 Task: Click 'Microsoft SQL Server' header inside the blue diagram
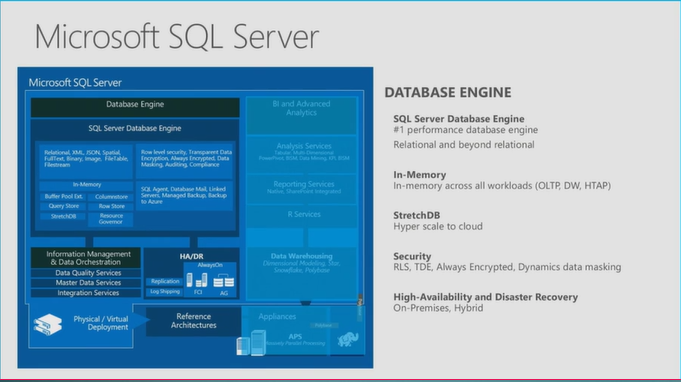(x=75, y=82)
